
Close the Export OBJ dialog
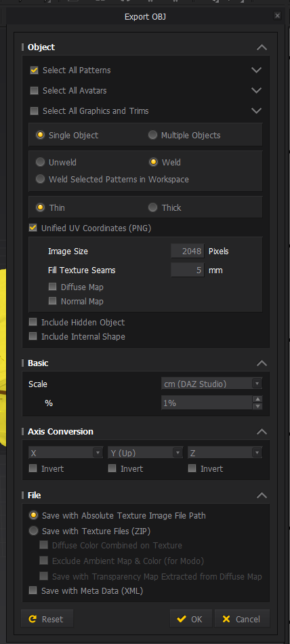coord(278,16)
